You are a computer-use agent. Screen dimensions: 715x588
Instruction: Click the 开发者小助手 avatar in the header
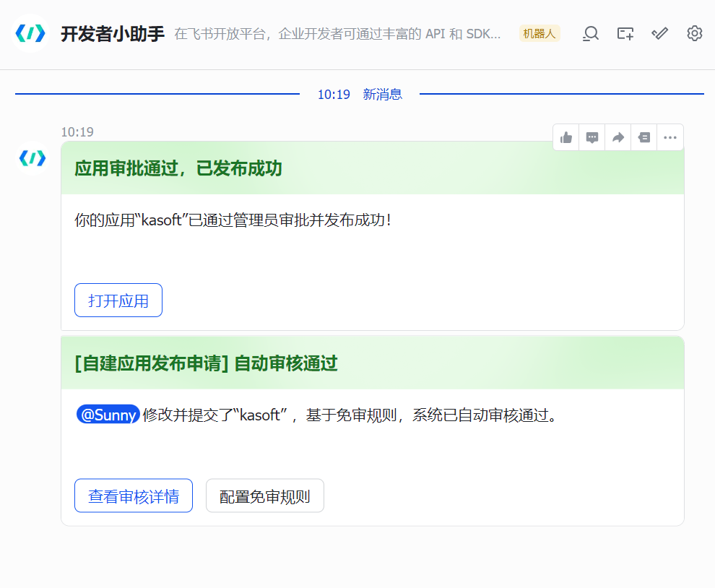[x=31, y=33]
